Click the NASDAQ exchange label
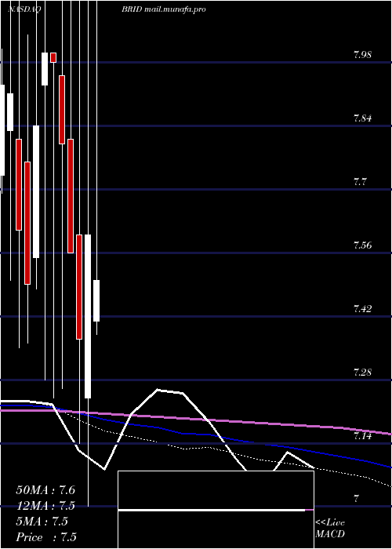392x549 pixels. [24, 9]
